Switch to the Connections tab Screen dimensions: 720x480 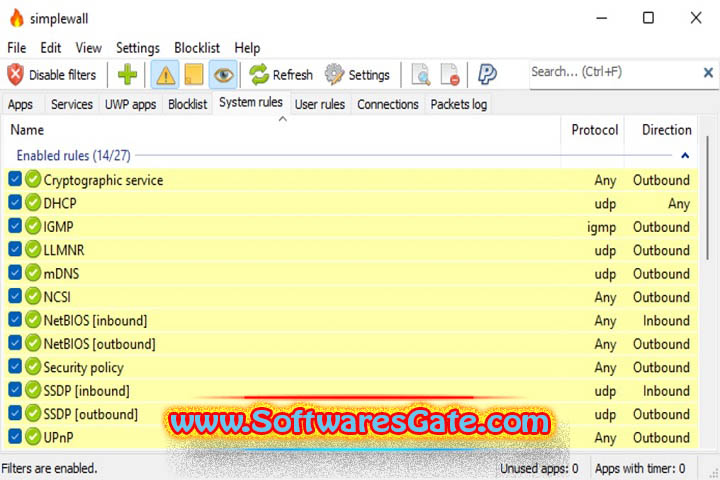[x=388, y=105]
